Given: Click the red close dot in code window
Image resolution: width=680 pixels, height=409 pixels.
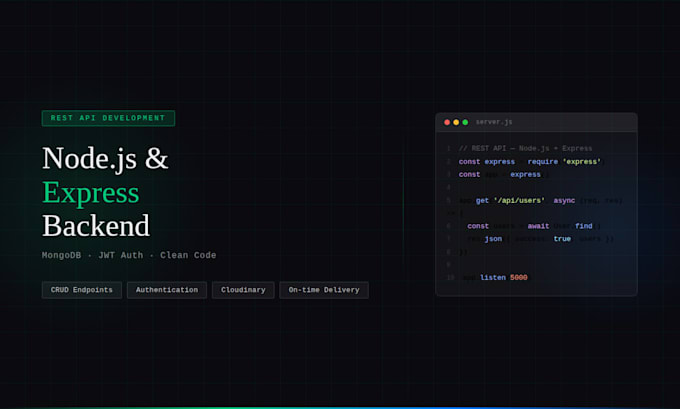Looking at the screenshot, I should click(x=447, y=122).
